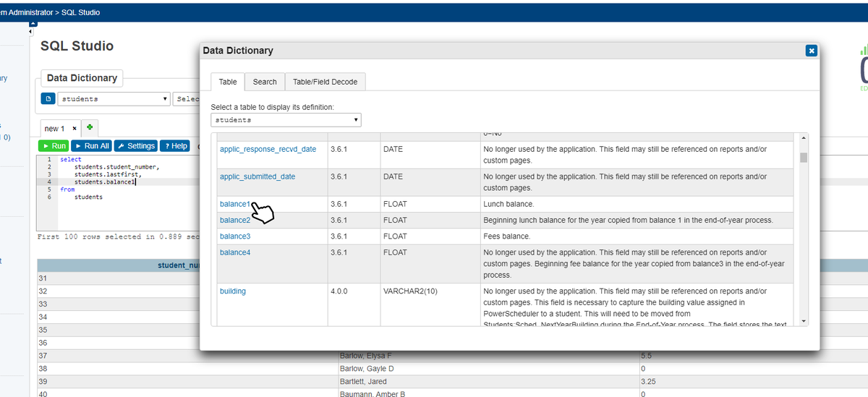Click the 'Fees balance.' description cell

click(636, 236)
